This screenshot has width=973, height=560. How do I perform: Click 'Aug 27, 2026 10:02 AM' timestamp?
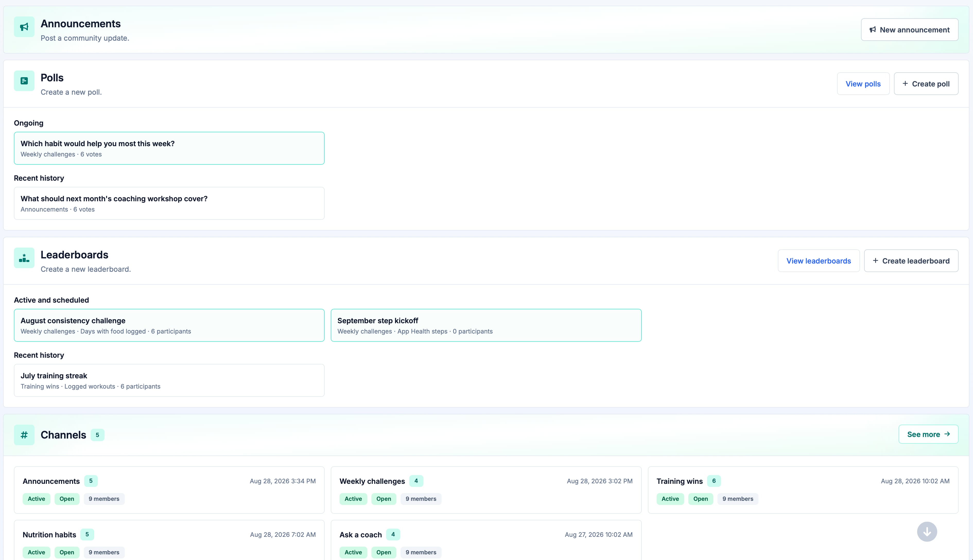coord(598,535)
